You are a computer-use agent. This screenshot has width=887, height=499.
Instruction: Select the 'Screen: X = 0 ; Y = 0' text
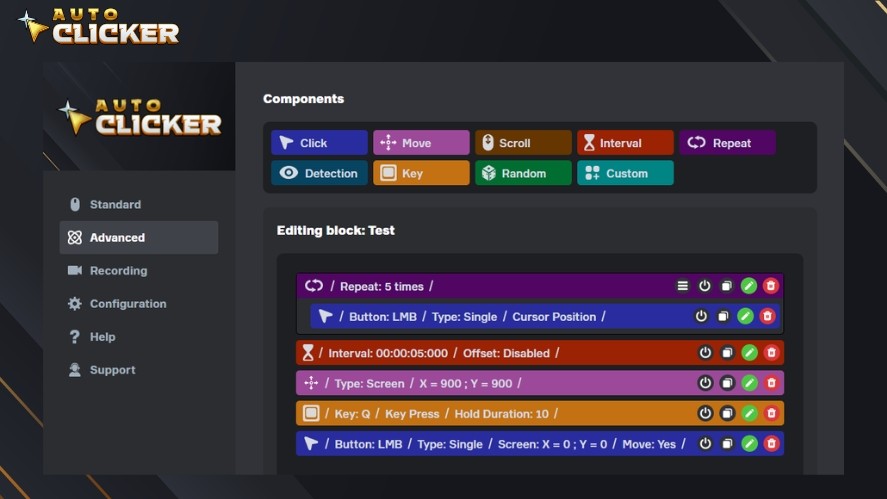coord(552,444)
